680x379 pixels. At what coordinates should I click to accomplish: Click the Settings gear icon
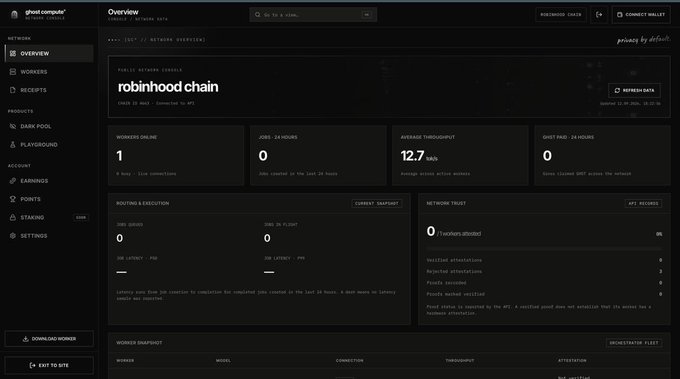click(x=13, y=235)
